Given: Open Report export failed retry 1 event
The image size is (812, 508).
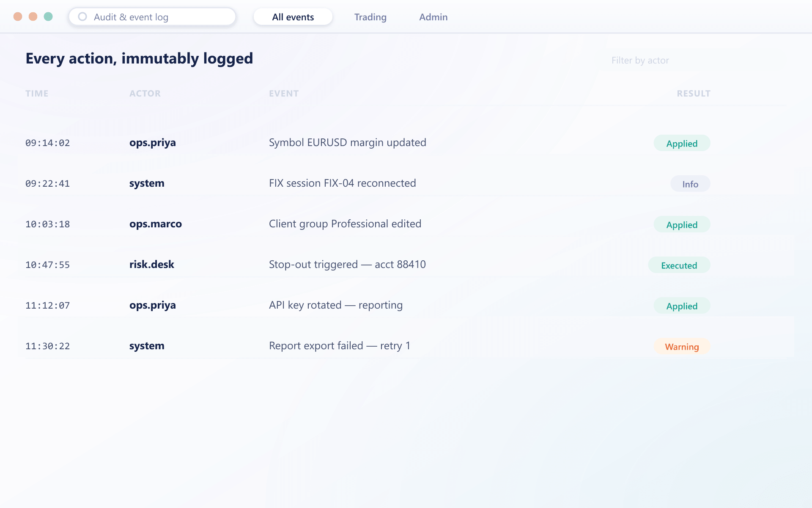Looking at the screenshot, I should point(340,346).
